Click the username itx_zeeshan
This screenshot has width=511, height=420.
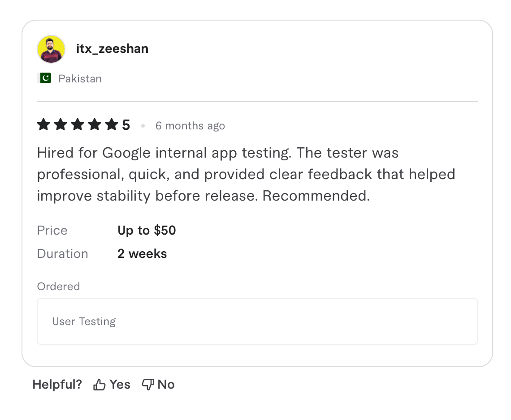[113, 49]
